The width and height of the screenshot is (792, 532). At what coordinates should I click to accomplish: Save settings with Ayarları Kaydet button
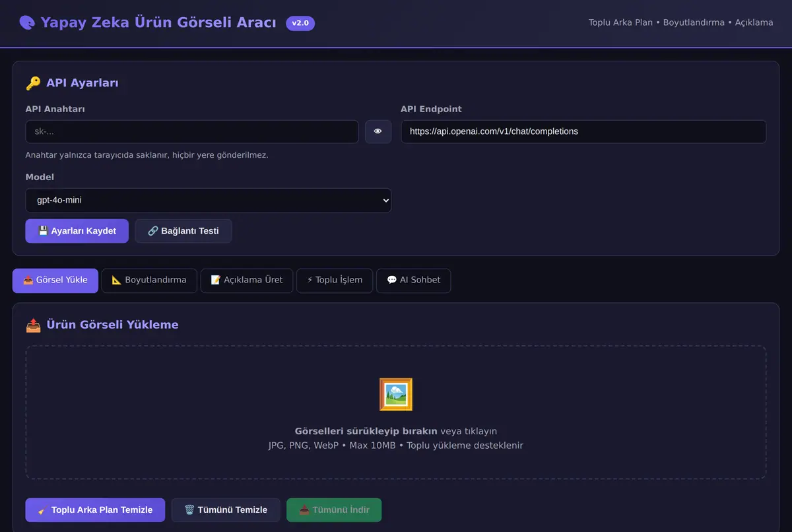pyautogui.click(x=77, y=231)
